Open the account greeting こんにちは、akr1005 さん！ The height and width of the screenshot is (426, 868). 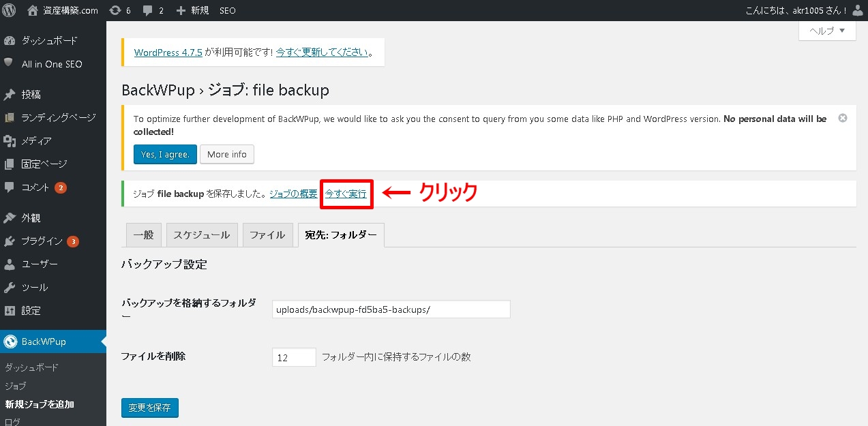[x=798, y=10]
